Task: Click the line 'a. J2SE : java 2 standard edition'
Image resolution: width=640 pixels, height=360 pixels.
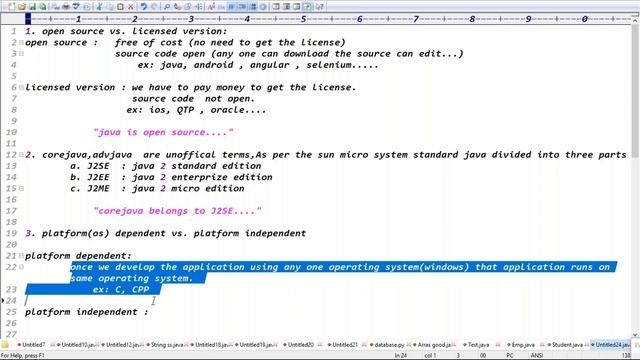Action: pyautogui.click(x=166, y=166)
